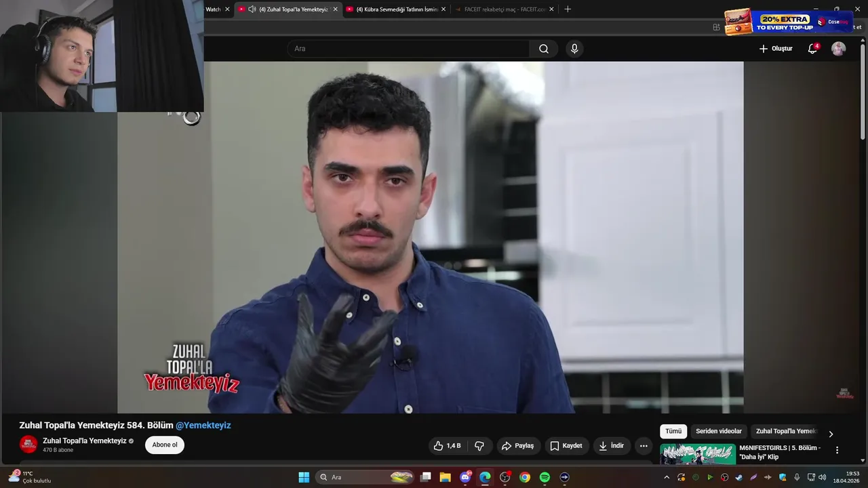
Task: Open Microsoft Edge from the taskbar
Action: point(485,477)
